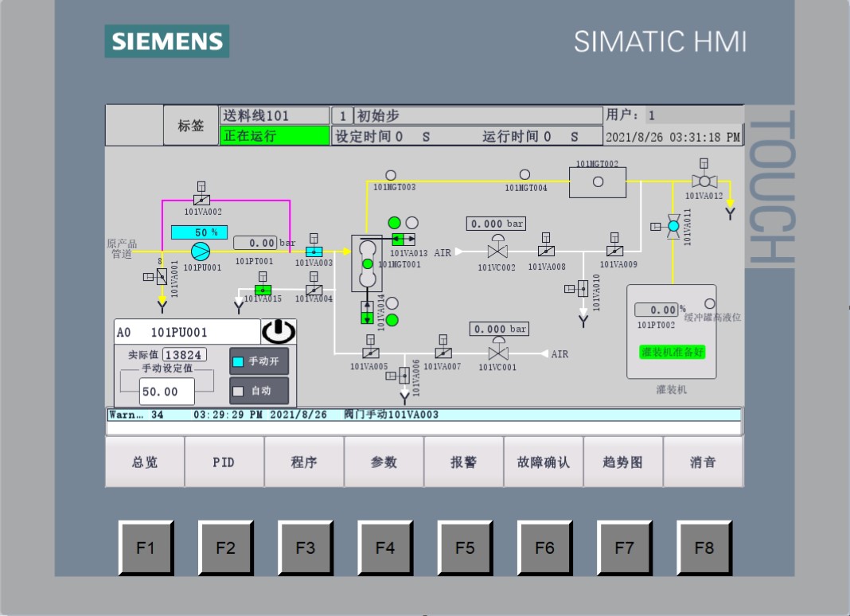Click the power icon in the 101PU001 faceplate
This screenshot has height=616, width=850.
[x=279, y=331]
